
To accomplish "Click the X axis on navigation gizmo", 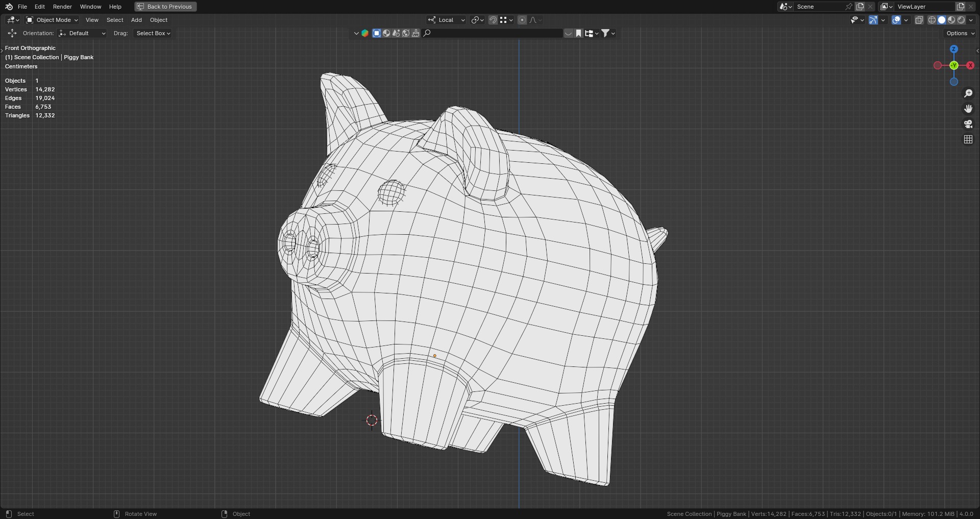I will pos(970,65).
